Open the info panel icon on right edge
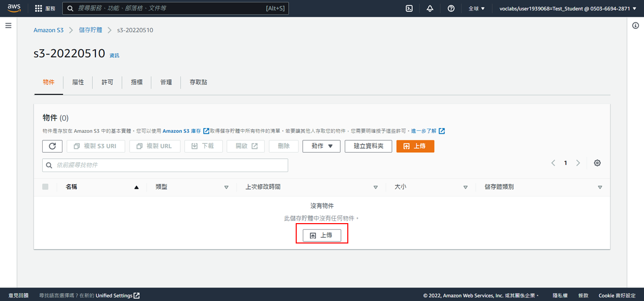The width and height of the screenshot is (644, 301). 636,25
